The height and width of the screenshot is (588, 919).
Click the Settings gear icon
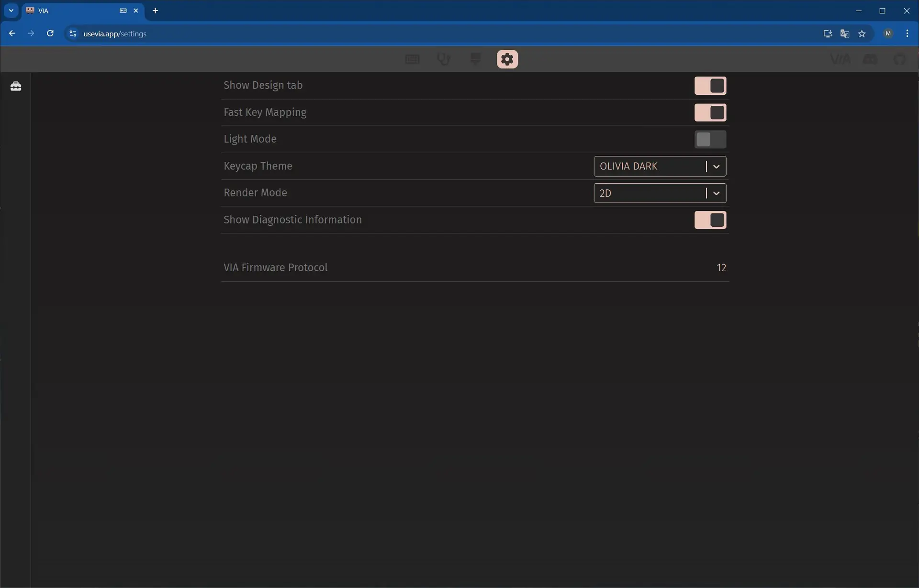pyautogui.click(x=507, y=59)
